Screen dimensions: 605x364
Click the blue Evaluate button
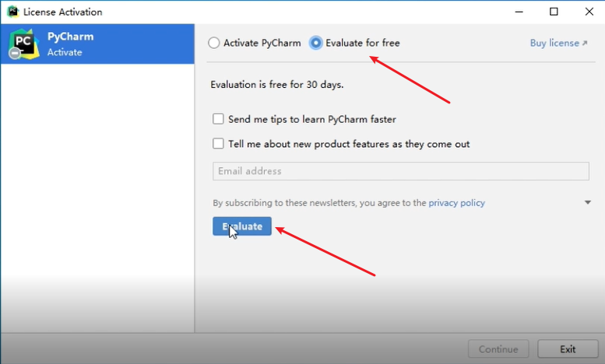point(242,226)
